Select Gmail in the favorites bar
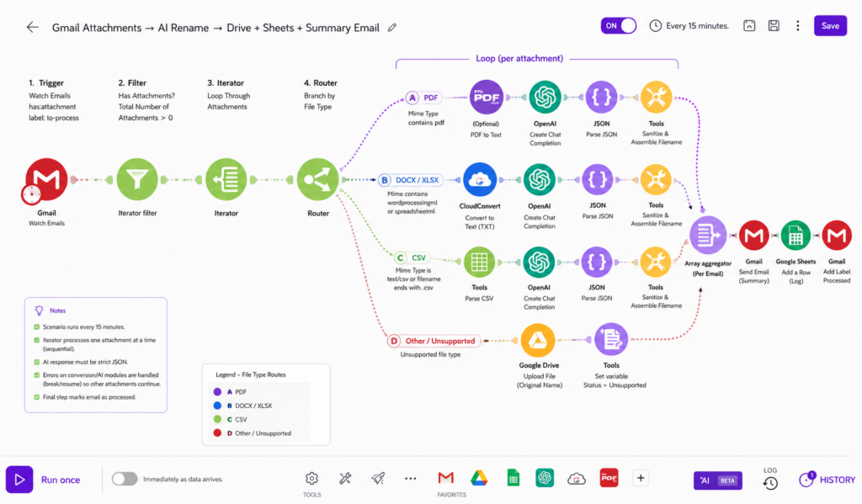Image resolution: width=862 pixels, height=504 pixels. click(x=446, y=478)
